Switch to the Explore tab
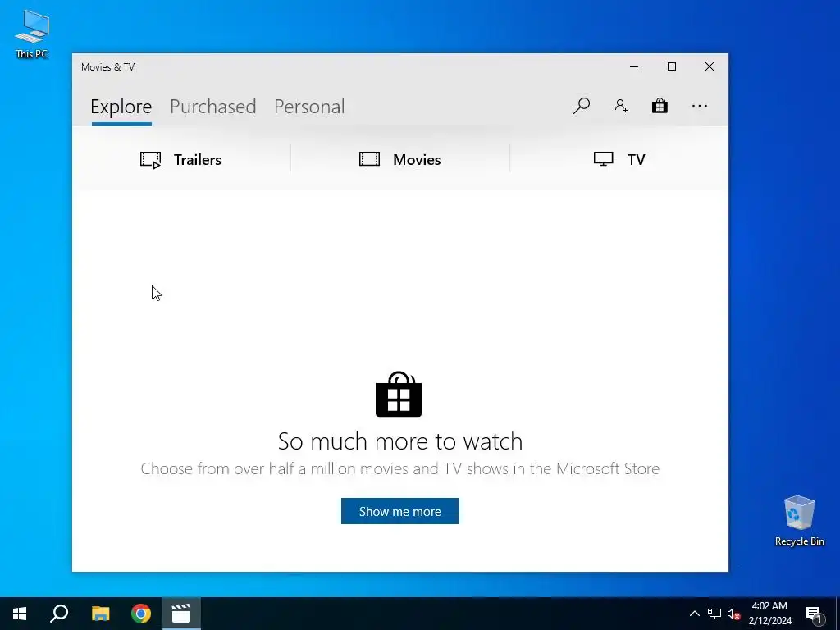 click(121, 107)
